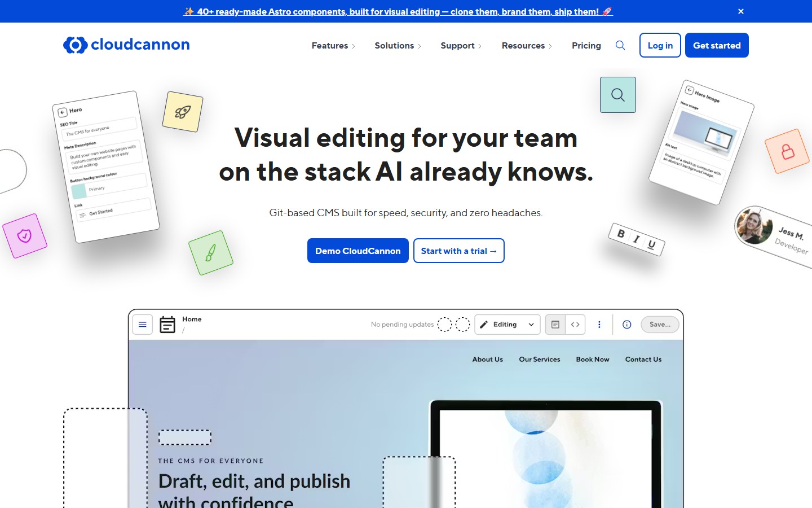Click the orange padlock tile
812x508 pixels.
tap(787, 151)
